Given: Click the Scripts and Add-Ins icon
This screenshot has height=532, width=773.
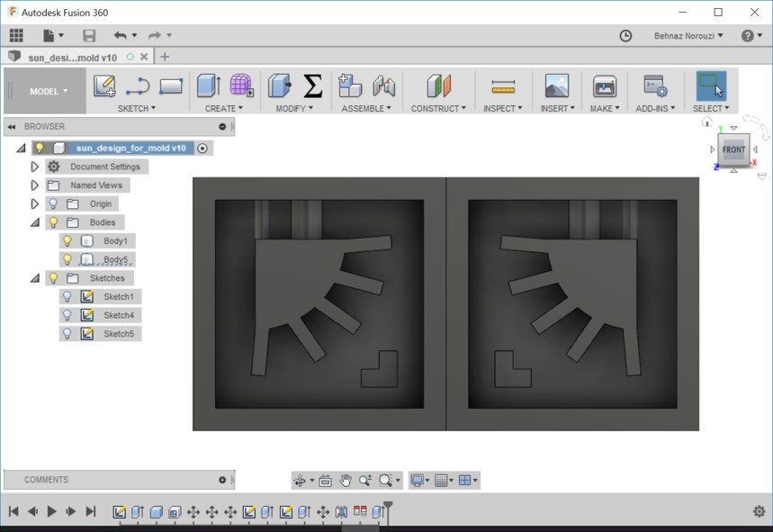Looking at the screenshot, I should pyautogui.click(x=656, y=86).
